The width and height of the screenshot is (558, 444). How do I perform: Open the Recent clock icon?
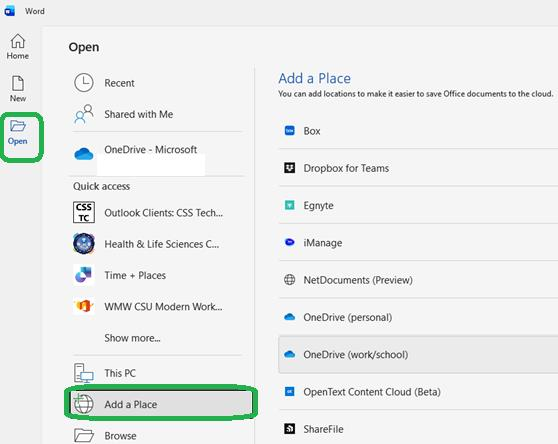(x=84, y=83)
